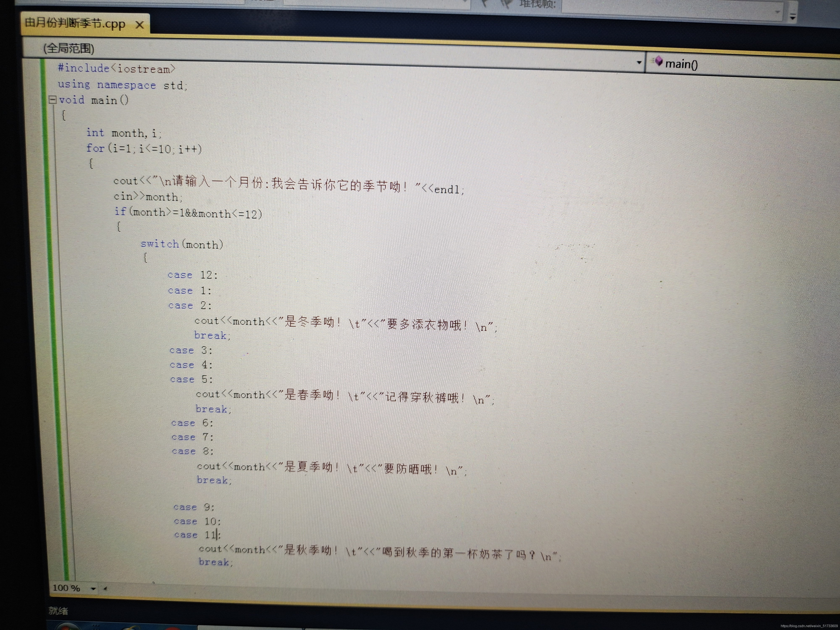
Task: Click the cin>>month; statement
Action: pos(148,197)
